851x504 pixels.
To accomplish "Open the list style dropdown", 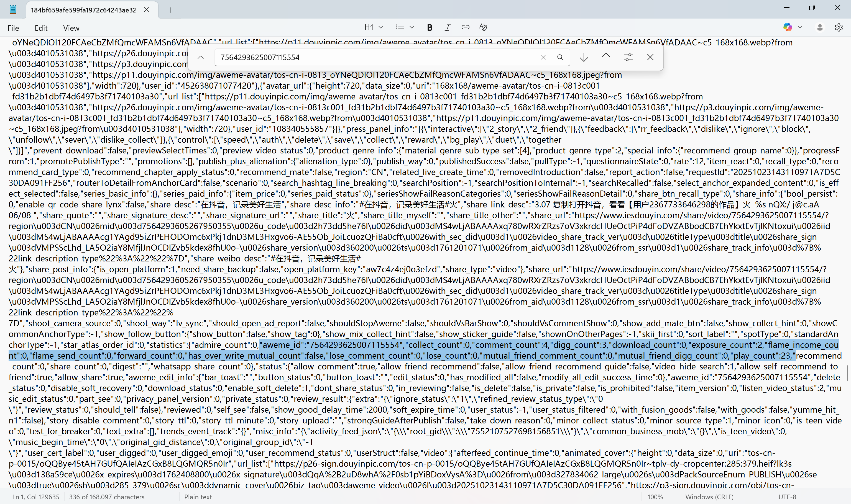I will pos(404,27).
